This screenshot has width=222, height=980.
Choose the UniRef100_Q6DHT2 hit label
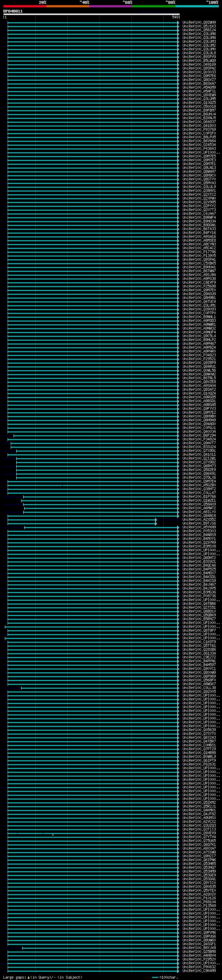(199, 558)
